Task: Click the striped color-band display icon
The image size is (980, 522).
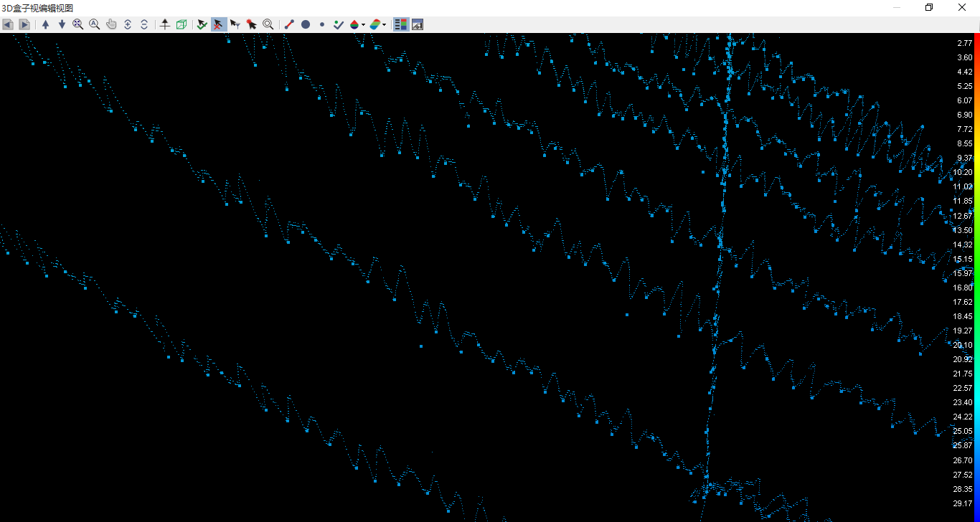Action: pyautogui.click(x=375, y=24)
